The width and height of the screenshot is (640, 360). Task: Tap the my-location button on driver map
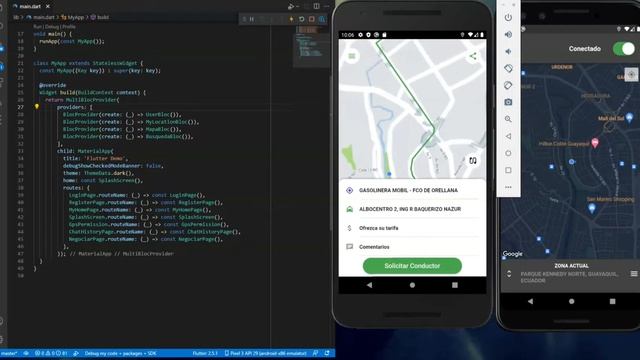point(631,75)
